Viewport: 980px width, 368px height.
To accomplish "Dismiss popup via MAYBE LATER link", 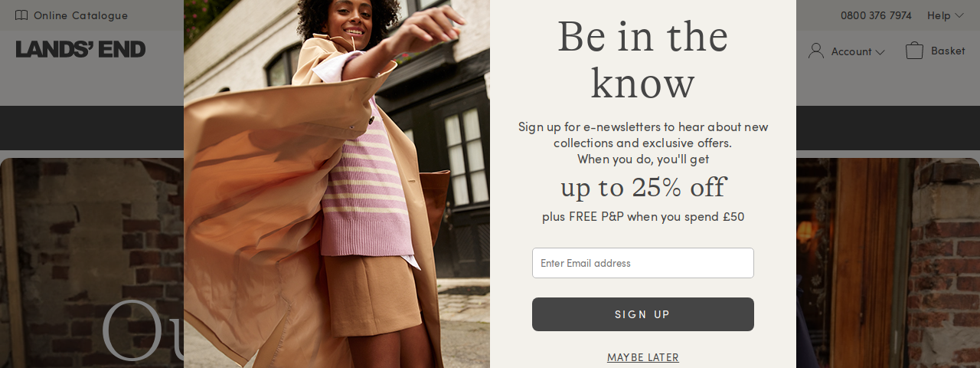I will tap(643, 357).
